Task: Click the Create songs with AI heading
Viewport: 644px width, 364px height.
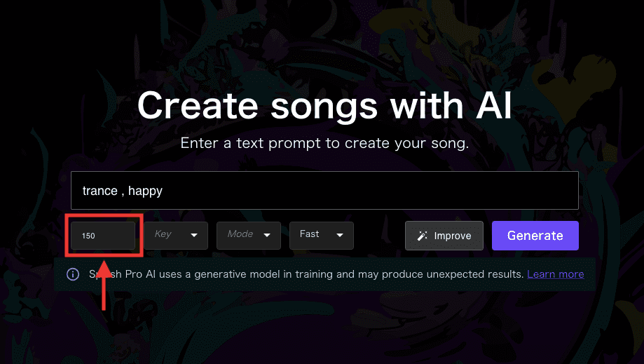Action: pos(324,106)
